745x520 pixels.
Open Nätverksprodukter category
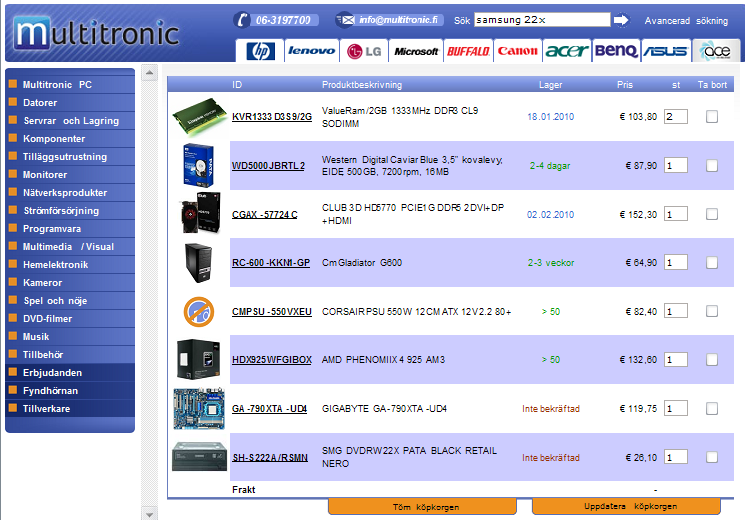tap(70, 193)
